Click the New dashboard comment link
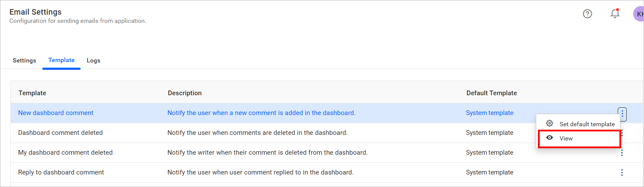The height and width of the screenshot is (187, 644). [56, 113]
